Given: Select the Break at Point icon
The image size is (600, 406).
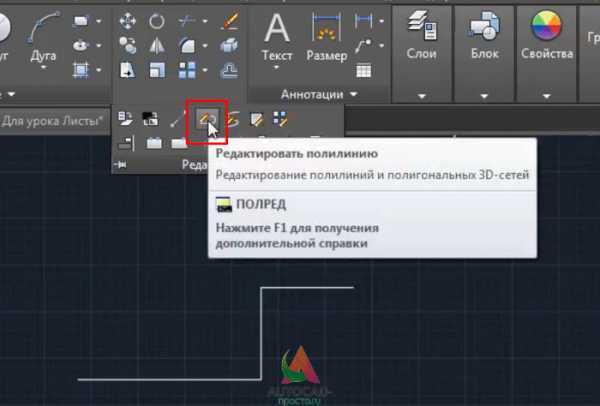Looking at the screenshot, I should tap(179, 143).
